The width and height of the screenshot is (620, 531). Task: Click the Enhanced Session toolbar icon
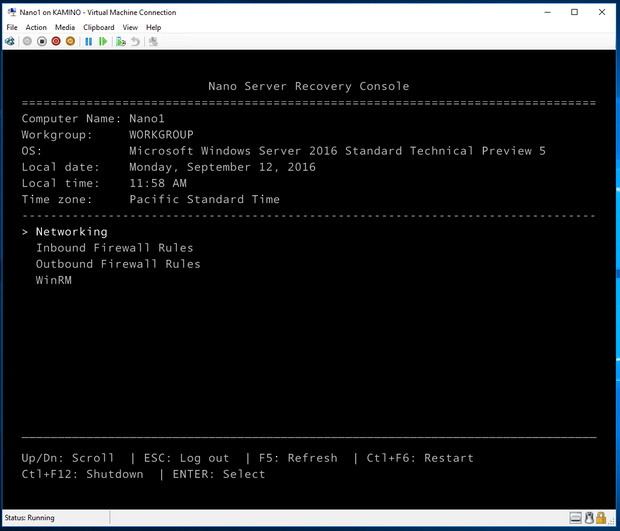[153, 42]
